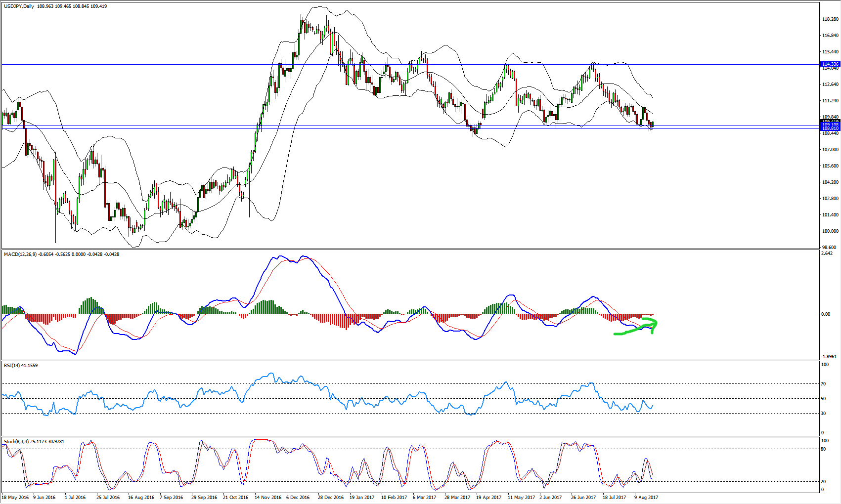Image resolution: width=841 pixels, height=504 pixels.
Task: Click the Stochastic 20 level label
Action: [x=823, y=481]
